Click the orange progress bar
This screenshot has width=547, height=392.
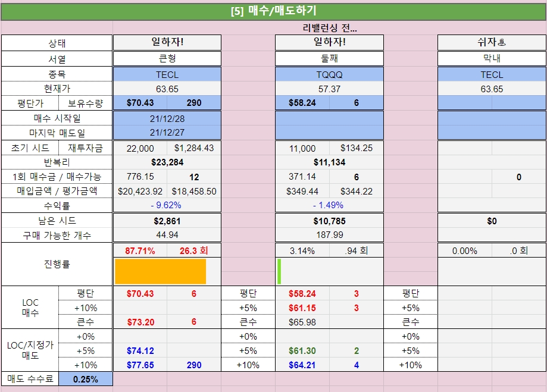point(161,271)
